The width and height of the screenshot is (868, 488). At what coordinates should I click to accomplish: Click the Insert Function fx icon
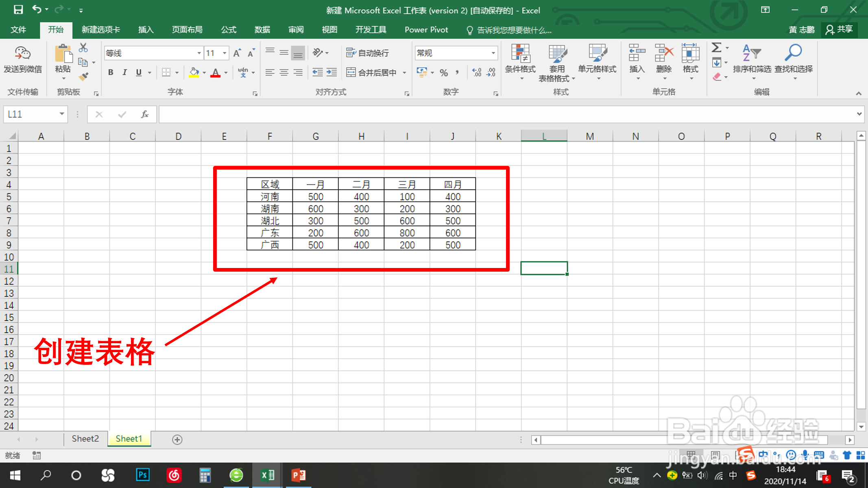click(144, 115)
